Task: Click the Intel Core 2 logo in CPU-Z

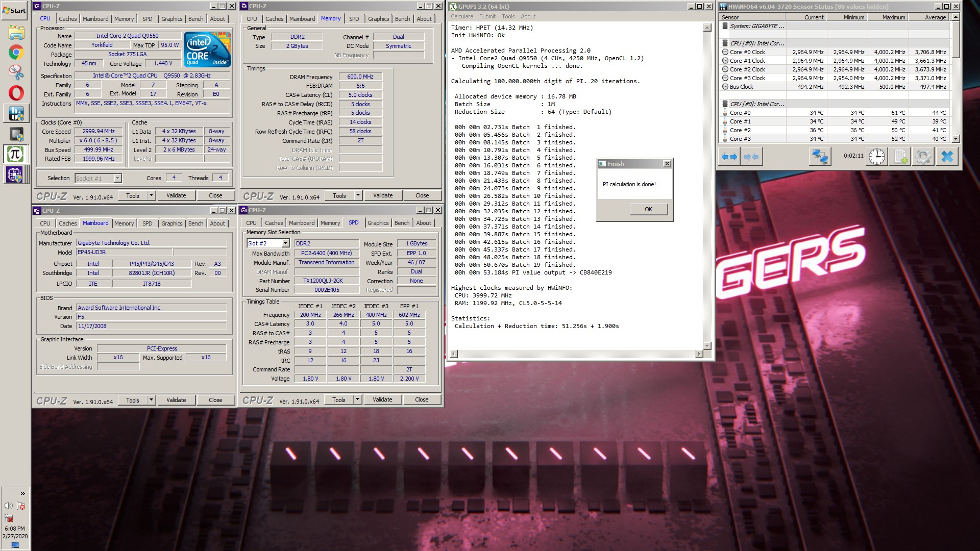Action: coord(208,49)
